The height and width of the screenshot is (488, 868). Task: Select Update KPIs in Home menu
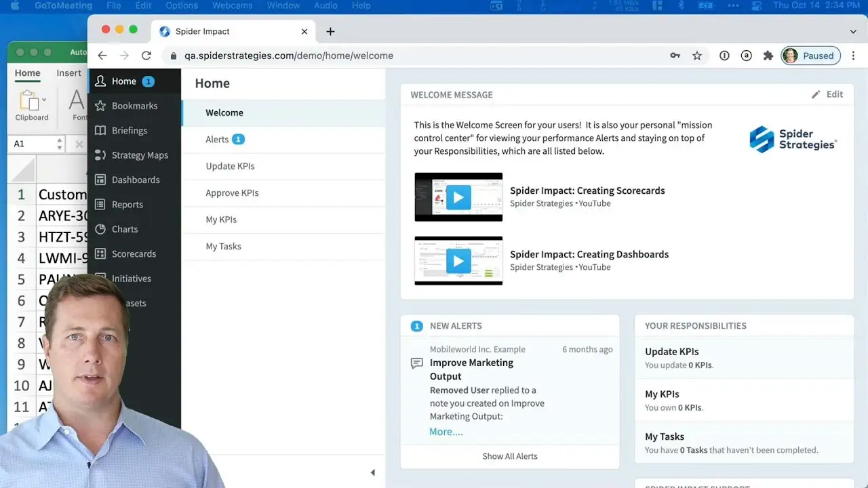[x=230, y=166]
